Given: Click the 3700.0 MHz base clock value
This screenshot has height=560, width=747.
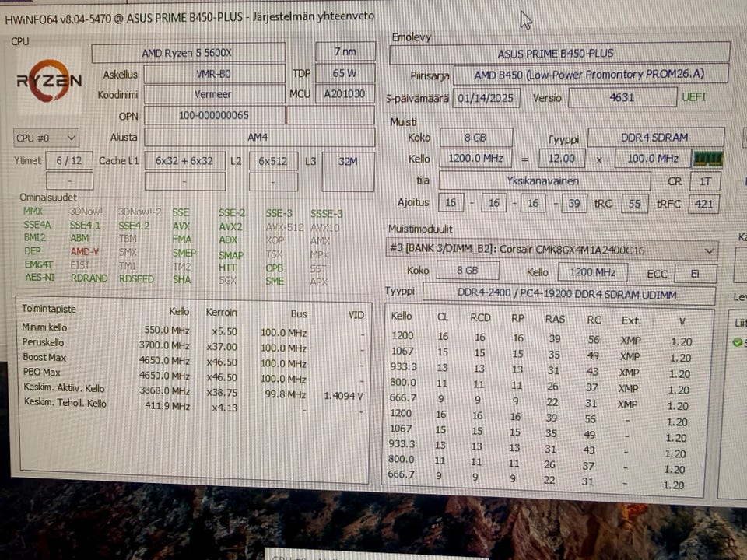Looking at the screenshot, I should click(164, 345).
